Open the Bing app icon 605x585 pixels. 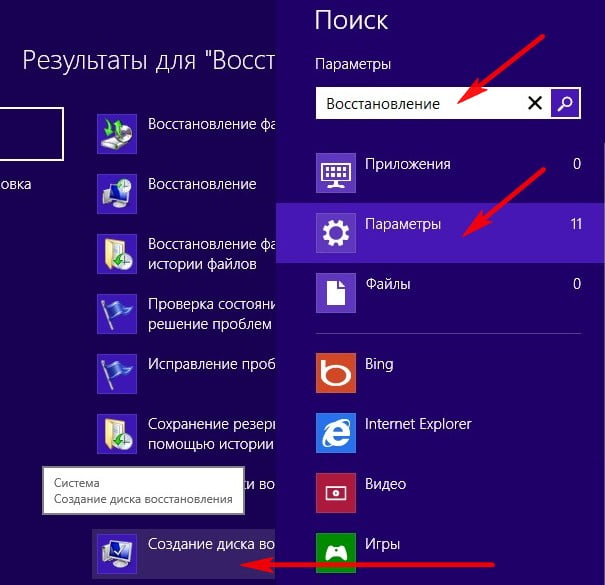335,373
